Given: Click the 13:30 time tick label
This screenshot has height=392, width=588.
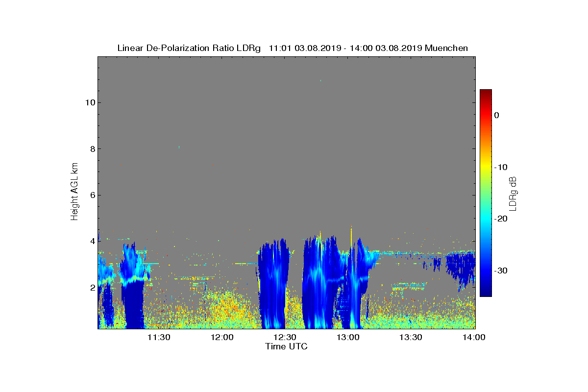Looking at the screenshot, I should coord(411,337).
